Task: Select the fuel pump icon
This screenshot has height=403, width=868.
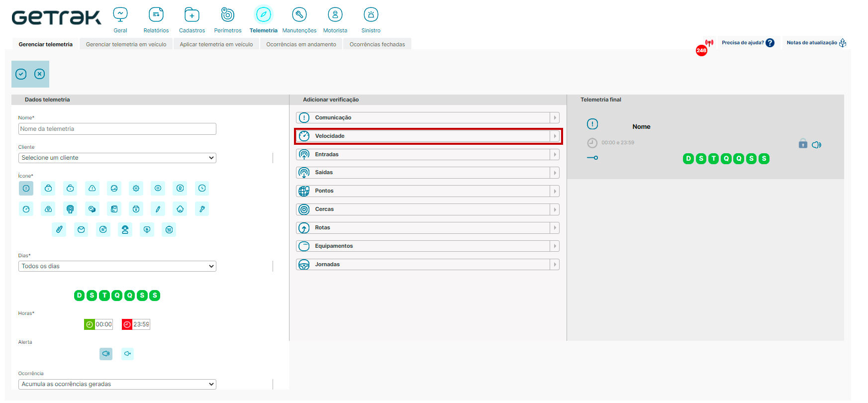Action: 114,209
